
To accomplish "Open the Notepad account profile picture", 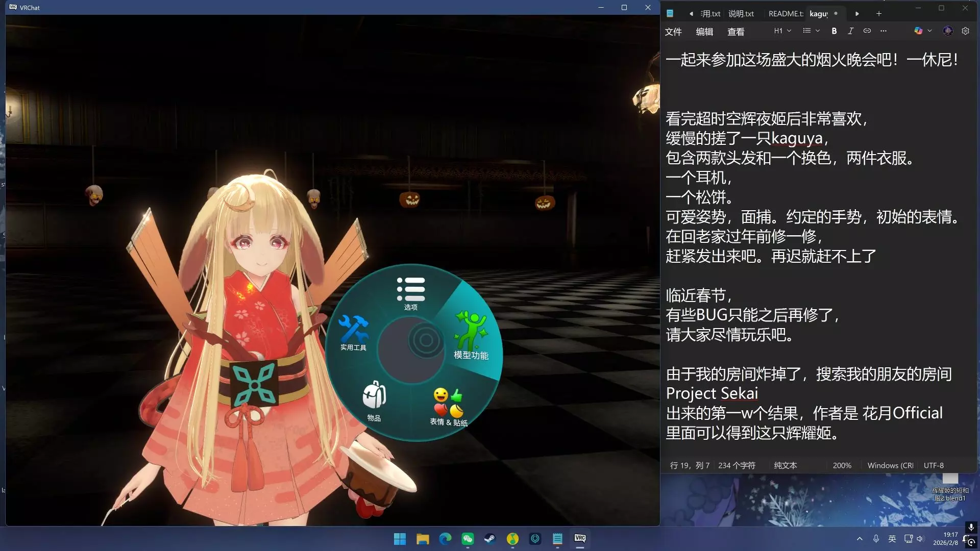I will point(948,31).
